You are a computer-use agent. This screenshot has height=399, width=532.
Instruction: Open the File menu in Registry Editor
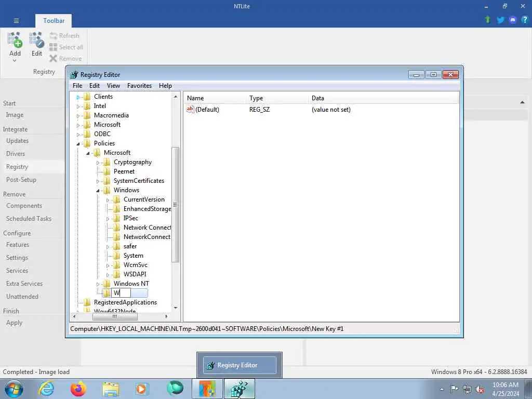(x=77, y=86)
